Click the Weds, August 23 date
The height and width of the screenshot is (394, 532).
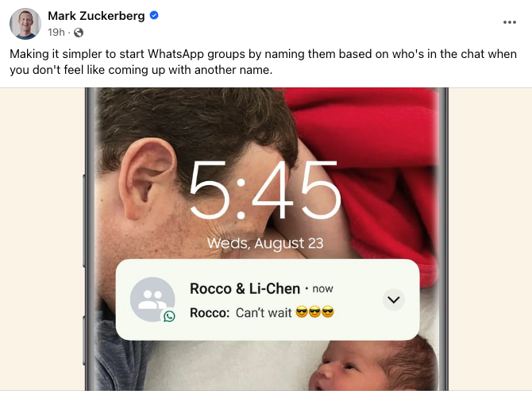[x=265, y=243]
